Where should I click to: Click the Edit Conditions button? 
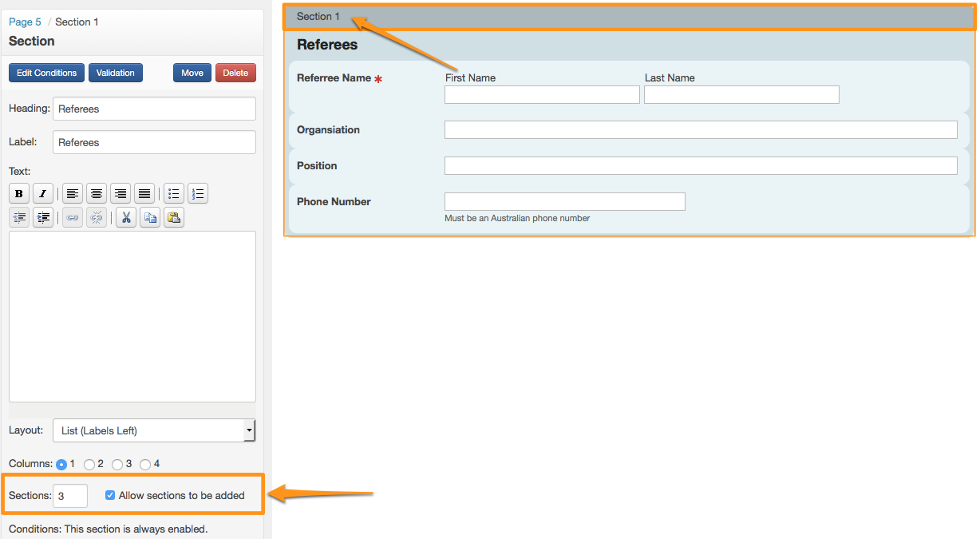pos(46,73)
